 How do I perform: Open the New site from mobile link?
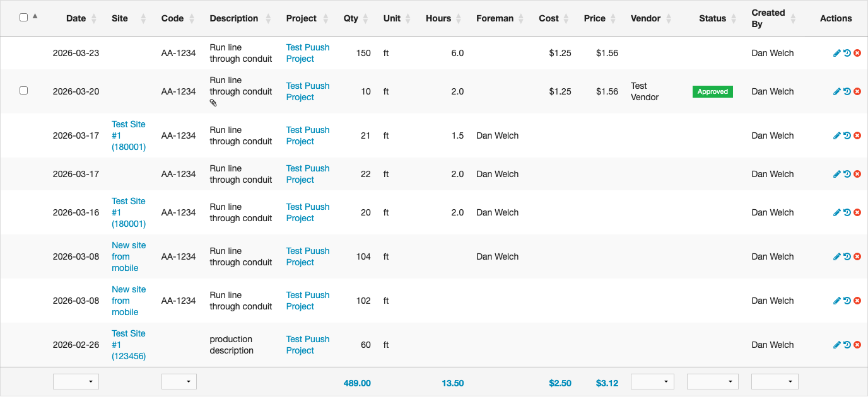(x=128, y=256)
